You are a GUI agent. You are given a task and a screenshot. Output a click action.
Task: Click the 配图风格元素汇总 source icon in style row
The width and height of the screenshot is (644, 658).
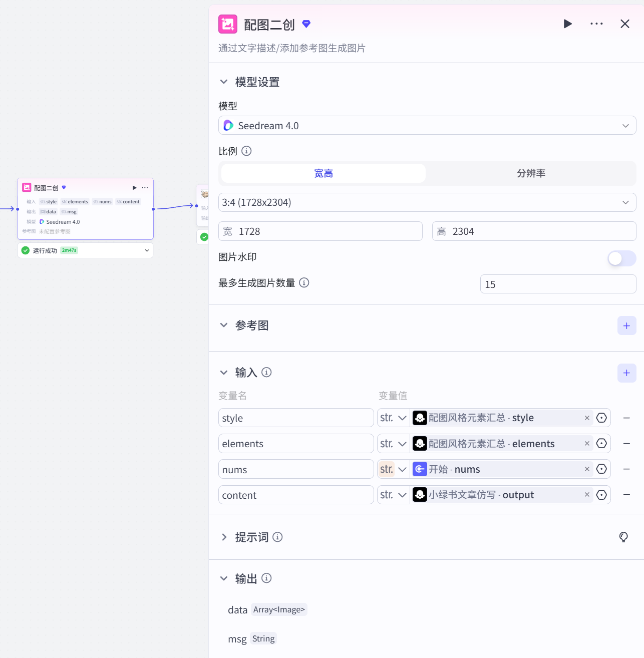click(420, 418)
